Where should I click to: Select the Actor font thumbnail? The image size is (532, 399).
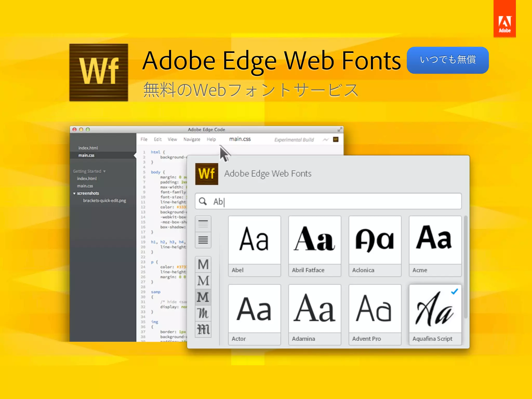tap(254, 315)
